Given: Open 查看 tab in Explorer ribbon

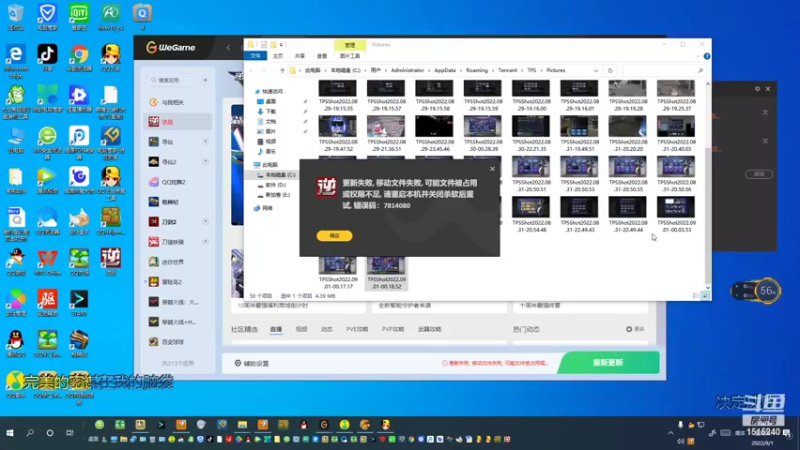Looking at the screenshot, I should click(322, 56).
